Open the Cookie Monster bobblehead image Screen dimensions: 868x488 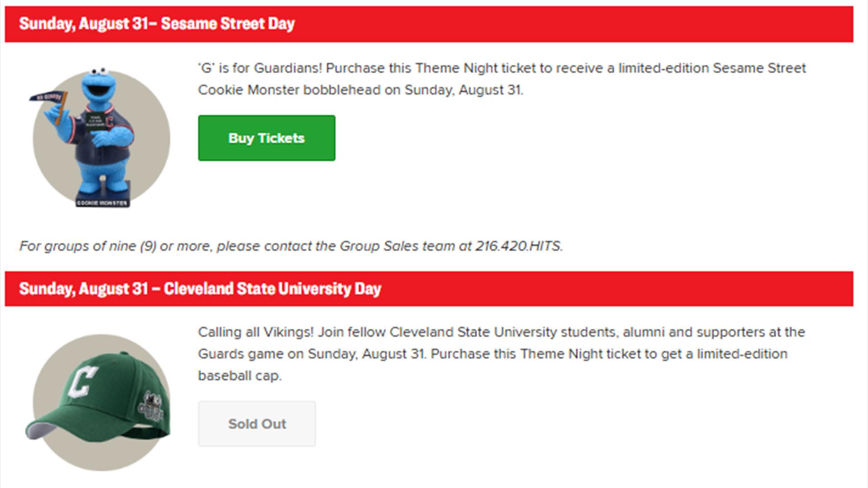point(101,138)
